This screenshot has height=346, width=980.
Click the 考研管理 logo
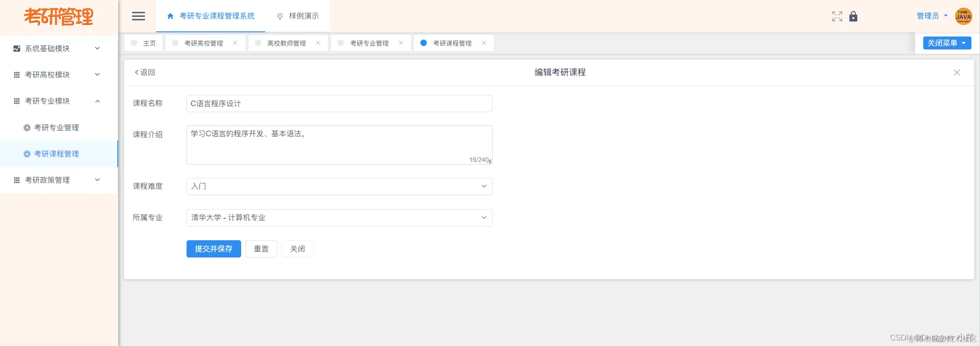[x=58, y=17]
